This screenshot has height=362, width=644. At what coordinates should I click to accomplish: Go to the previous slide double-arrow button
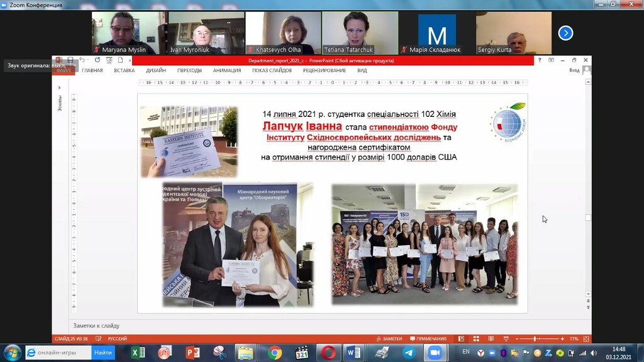[x=588, y=301]
